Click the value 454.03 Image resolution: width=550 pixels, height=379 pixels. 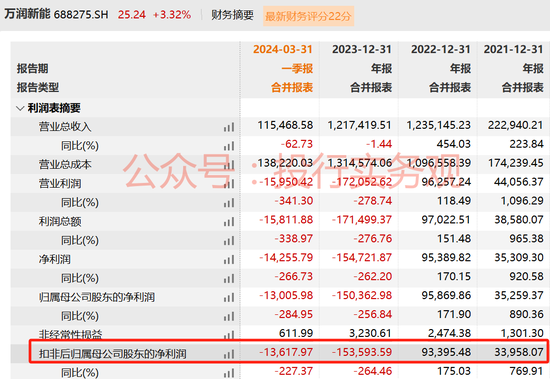click(x=454, y=144)
